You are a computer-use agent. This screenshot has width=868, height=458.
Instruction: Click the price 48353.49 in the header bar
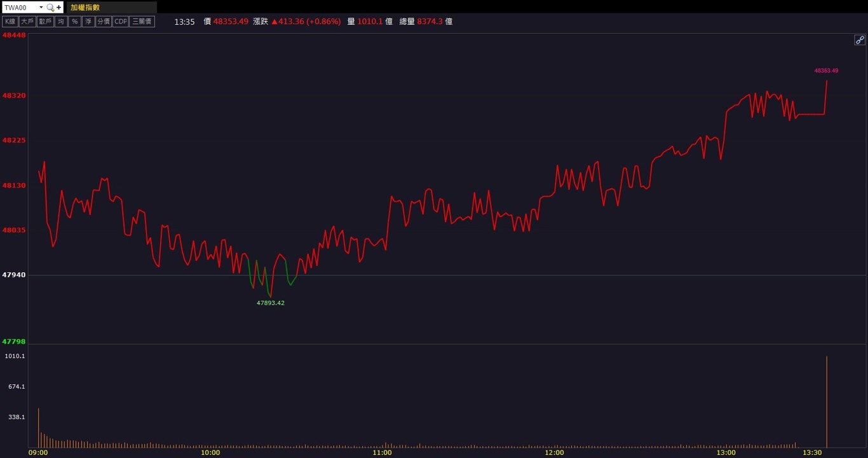coord(231,22)
